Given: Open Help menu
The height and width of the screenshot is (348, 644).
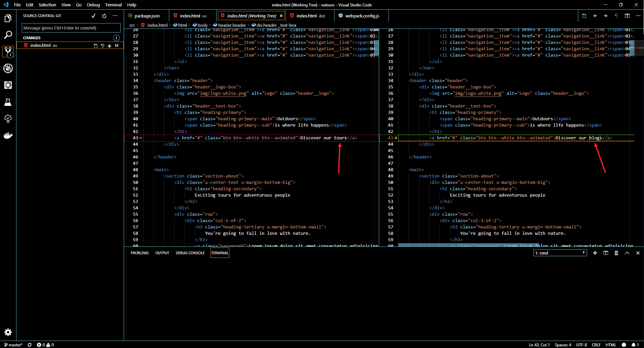Looking at the screenshot, I should point(132,5).
